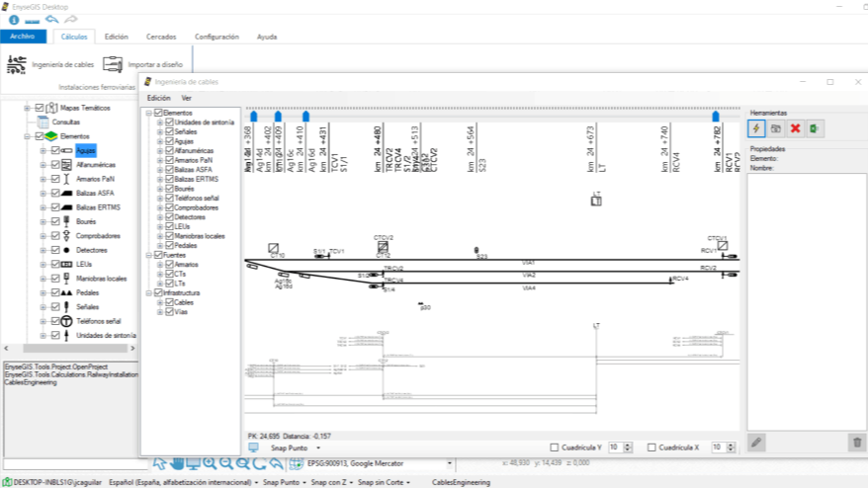Enable the Cuadrícula Y checkbox
The height and width of the screenshot is (488, 868).
553,447
